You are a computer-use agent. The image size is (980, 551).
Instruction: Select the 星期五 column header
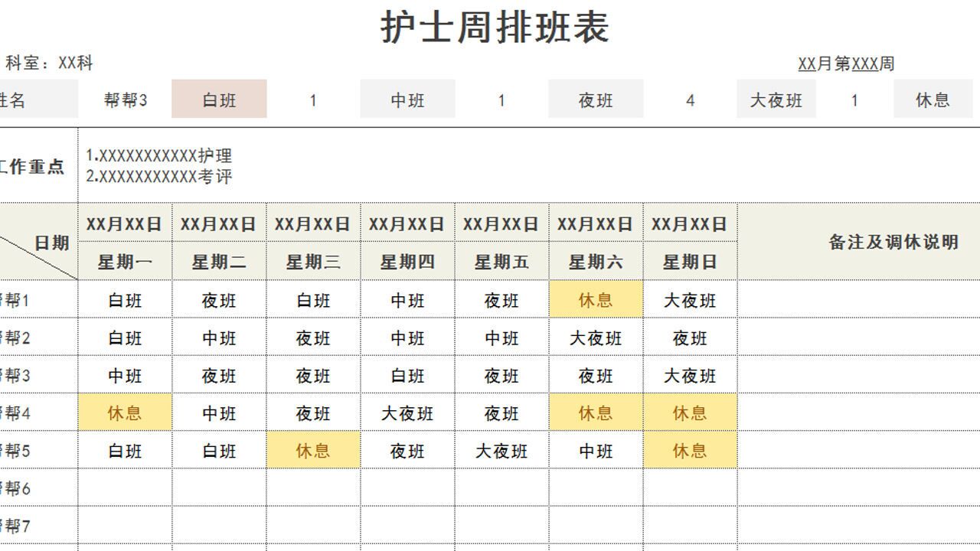click(x=501, y=262)
